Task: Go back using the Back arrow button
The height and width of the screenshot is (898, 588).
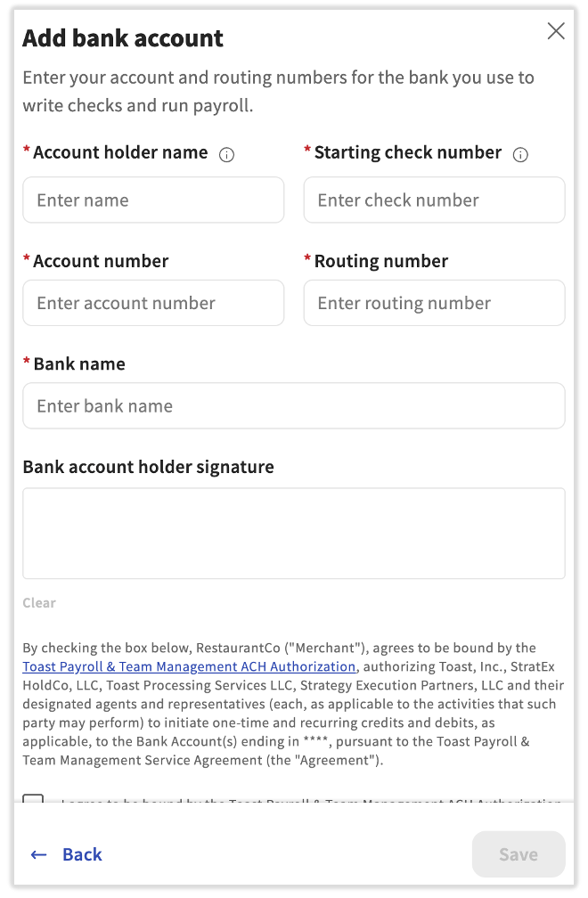Action: (x=67, y=854)
